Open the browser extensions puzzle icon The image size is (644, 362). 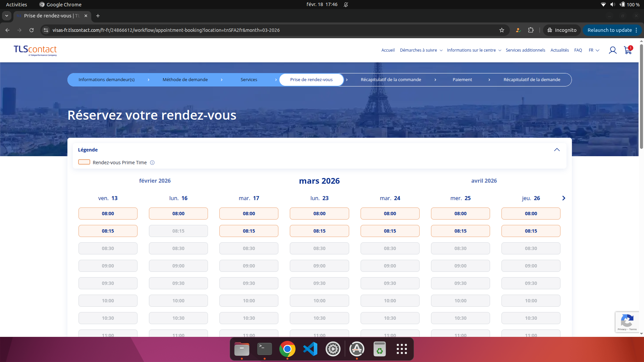coord(531,30)
